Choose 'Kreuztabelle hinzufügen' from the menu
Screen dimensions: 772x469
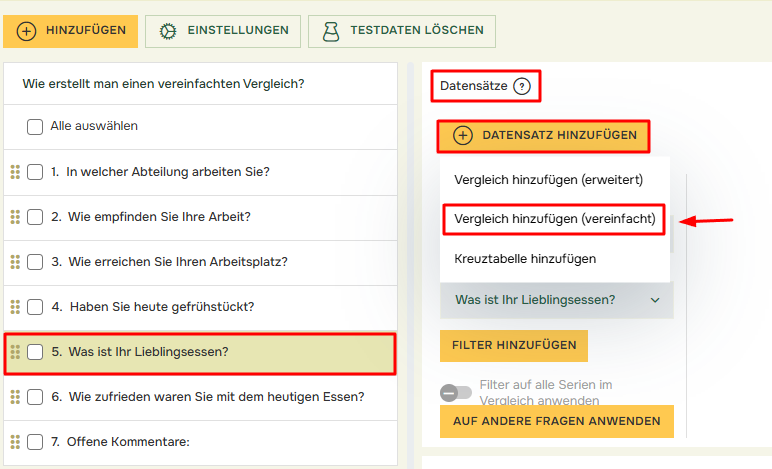pos(525,259)
